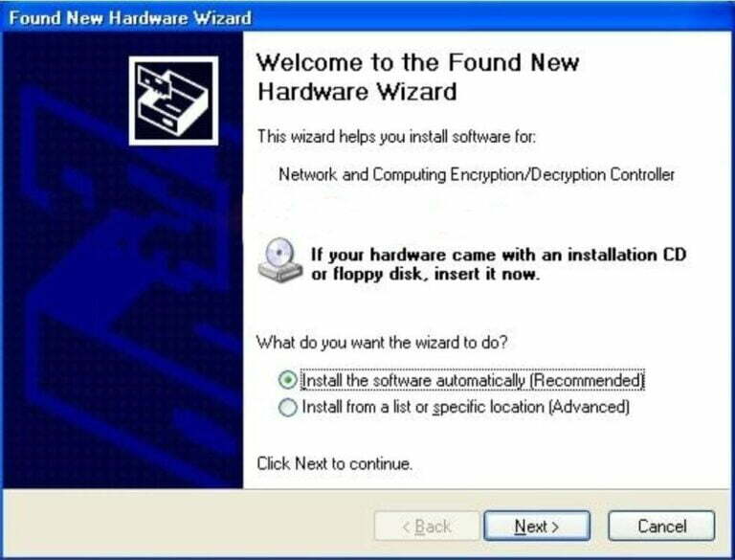Image resolution: width=735 pixels, height=560 pixels.
Task: Click 'Install the software automatically (Recommended)' label
Action: click(x=473, y=380)
